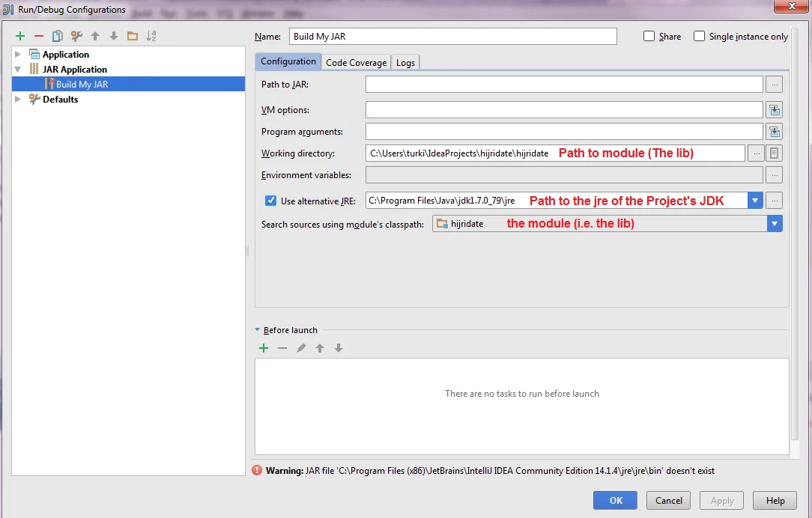Select Build My JAR configuration
Image resolution: width=812 pixels, height=518 pixels.
(128, 85)
